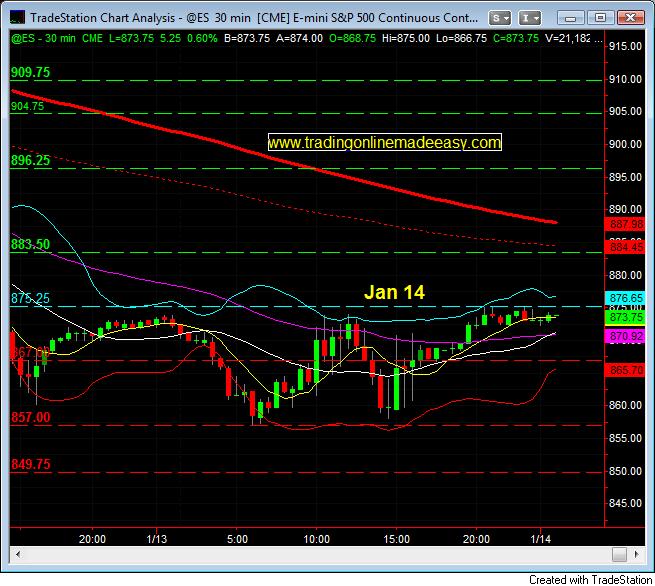
Task: Close the chart analysis window
Action: tap(630, 18)
